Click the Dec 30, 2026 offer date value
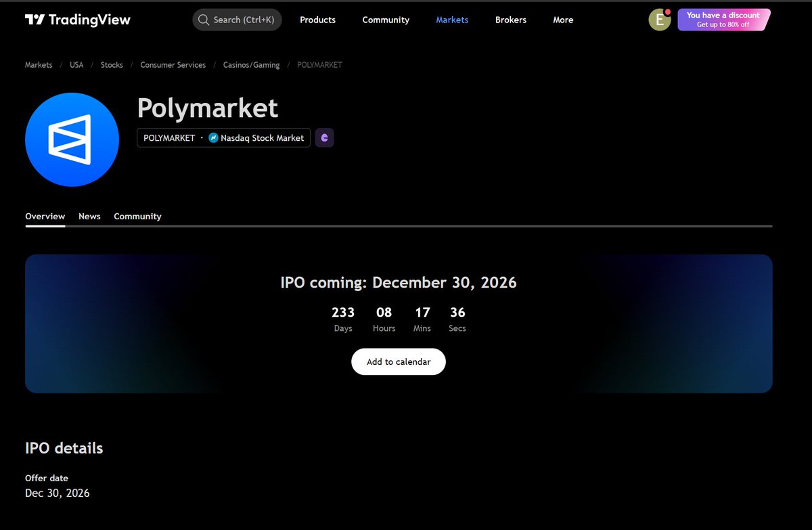Viewport: 812px width, 530px height. (x=58, y=493)
